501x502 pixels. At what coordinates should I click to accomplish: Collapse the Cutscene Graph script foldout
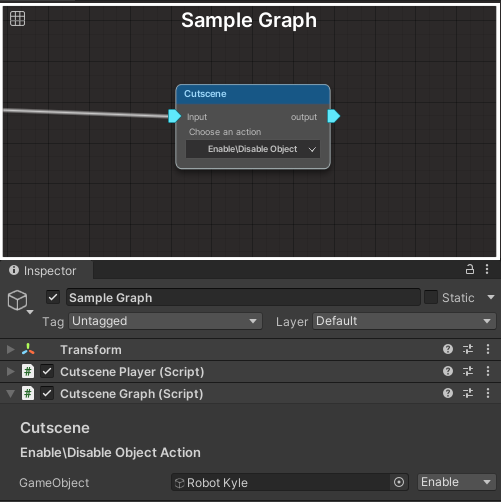(x=11, y=394)
